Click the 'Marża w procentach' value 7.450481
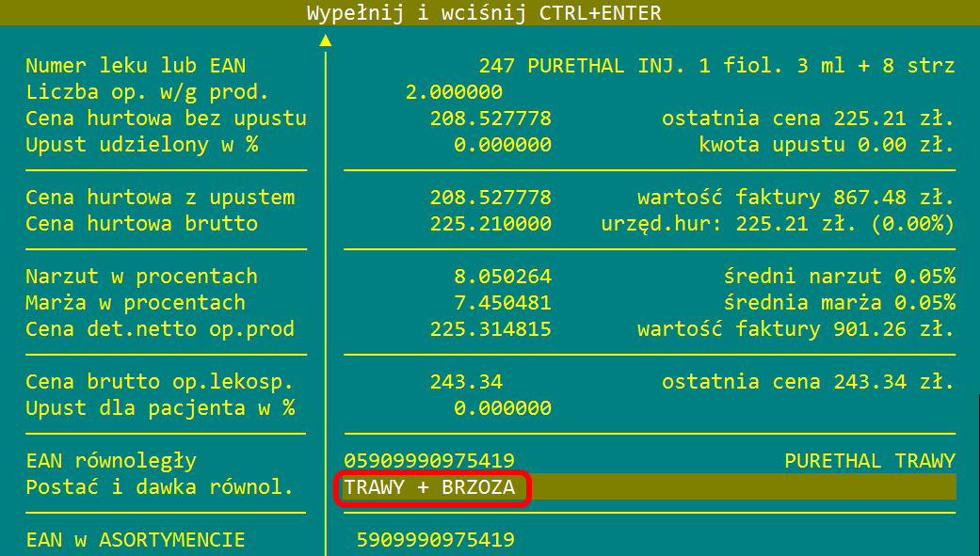This screenshot has height=556, width=980. pos(503,303)
